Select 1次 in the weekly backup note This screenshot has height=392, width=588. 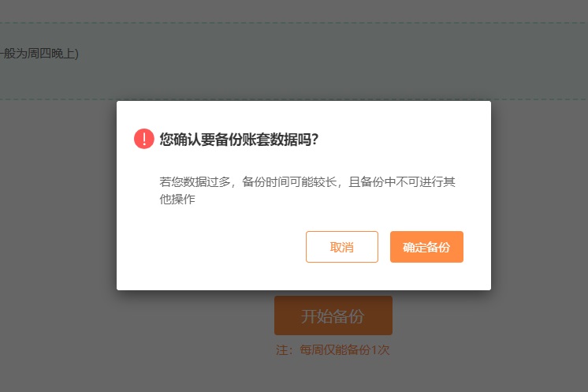pyautogui.click(x=380, y=350)
